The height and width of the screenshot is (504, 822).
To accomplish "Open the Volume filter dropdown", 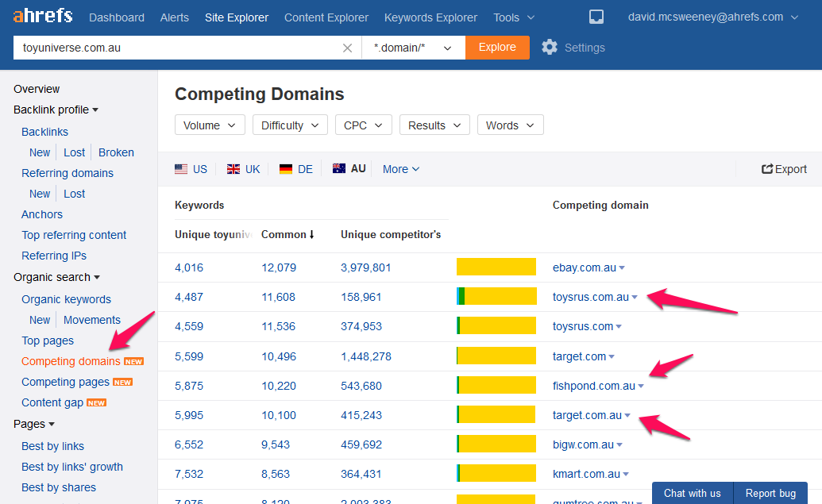I will 210,125.
